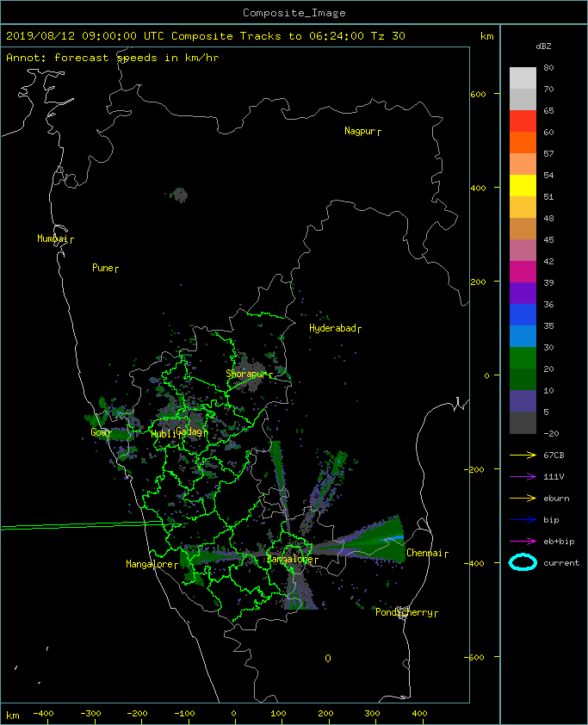Image resolution: width=588 pixels, height=725 pixels.
Task: Click the '-20' value on dBZ scale
Action: click(x=551, y=434)
